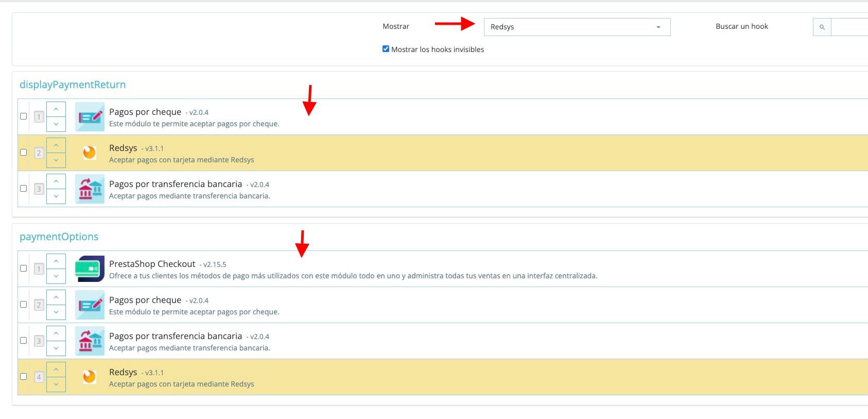Image resolution: width=868 pixels, height=419 pixels.
Task: Move Redsys up in displayPaymentReturn
Action: click(x=56, y=145)
